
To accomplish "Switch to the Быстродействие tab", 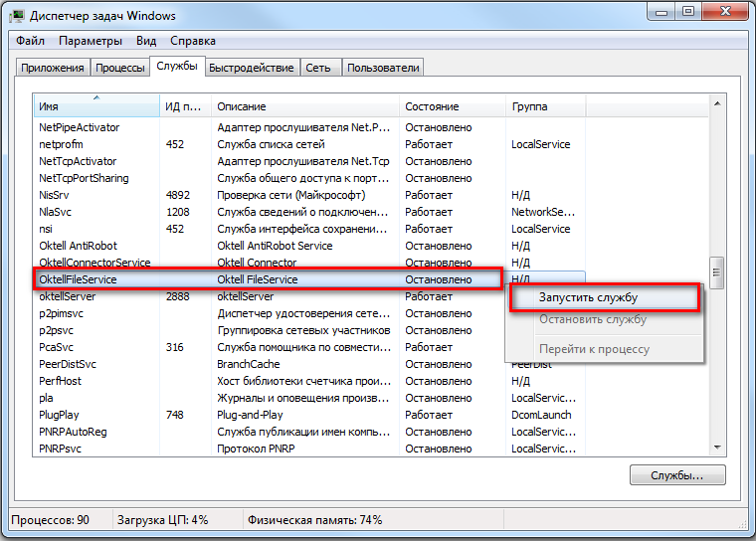I will coord(251,68).
